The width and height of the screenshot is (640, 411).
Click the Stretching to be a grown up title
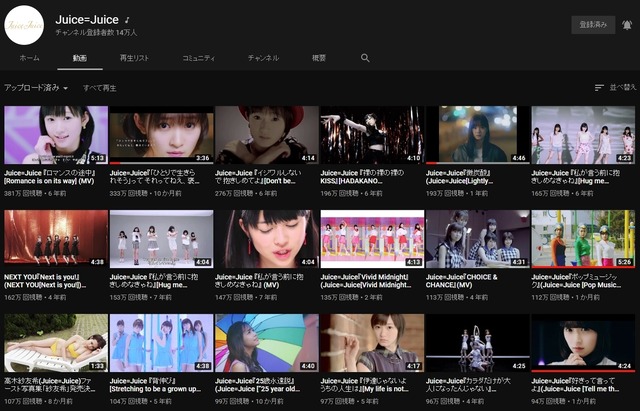click(x=155, y=385)
